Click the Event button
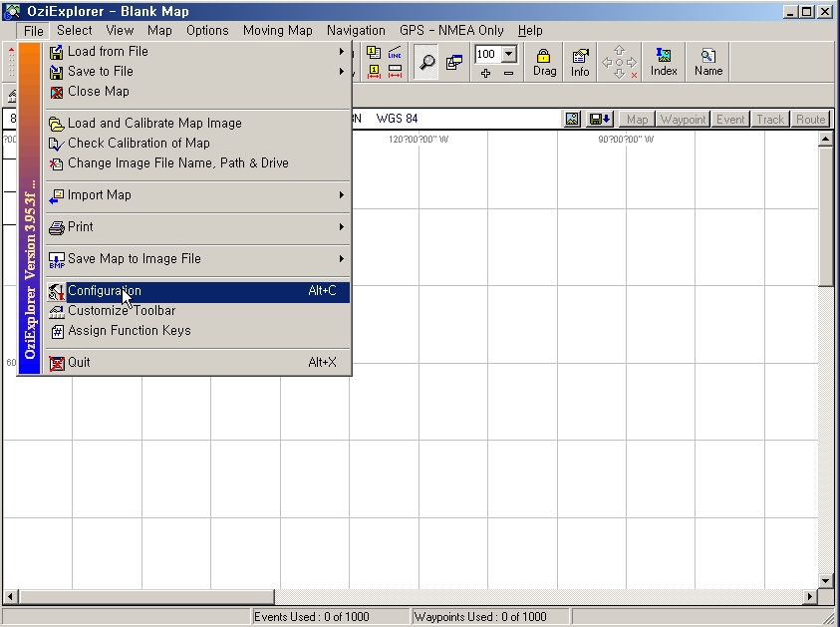 (x=730, y=120)
